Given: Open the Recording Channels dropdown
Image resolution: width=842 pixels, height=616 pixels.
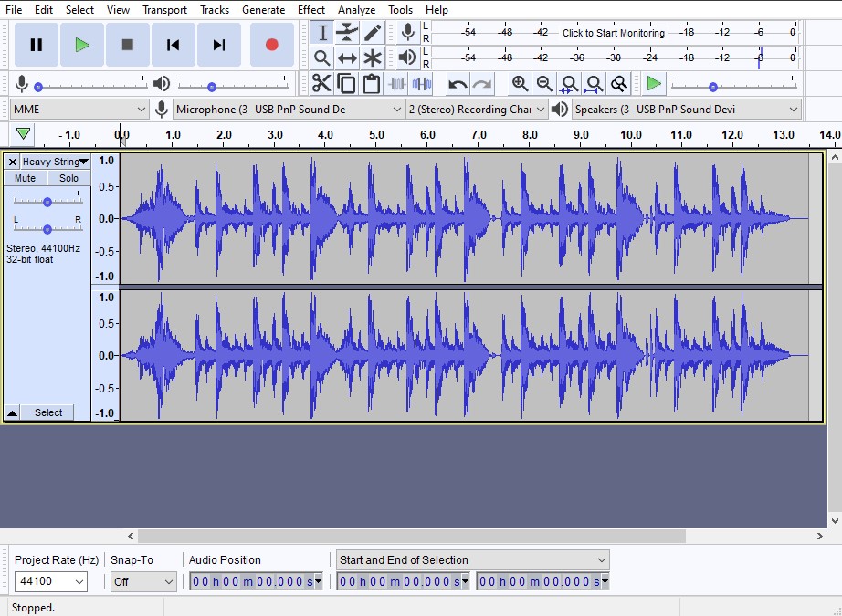Looking at the screenshot, I should click(x=477, y=110).
